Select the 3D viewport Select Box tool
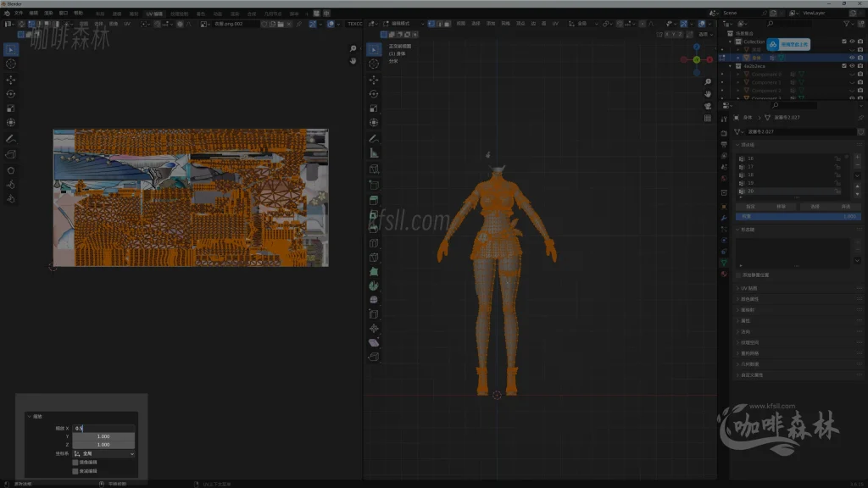Screen dimensions: 868x488 [374, 50]
